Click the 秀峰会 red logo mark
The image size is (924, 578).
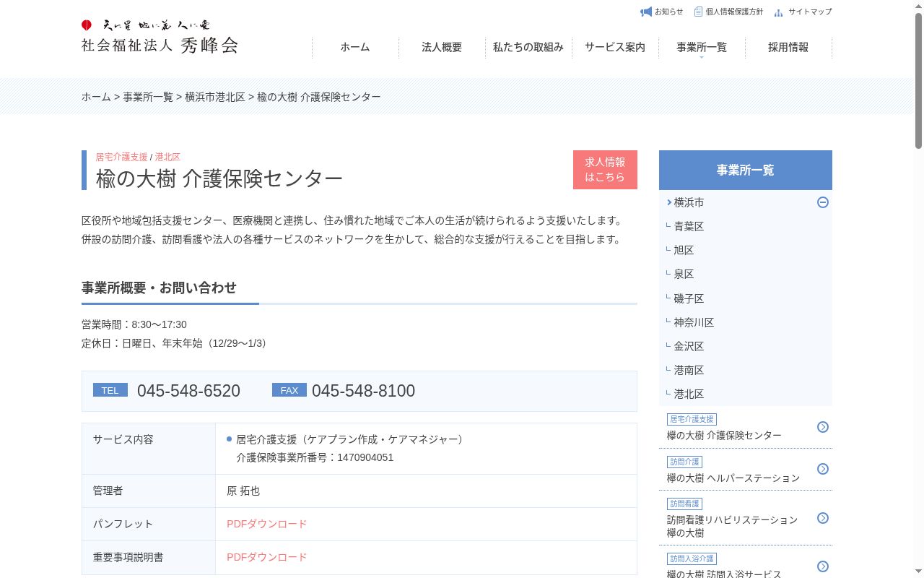pyautogui.click(x=87, y=25)
